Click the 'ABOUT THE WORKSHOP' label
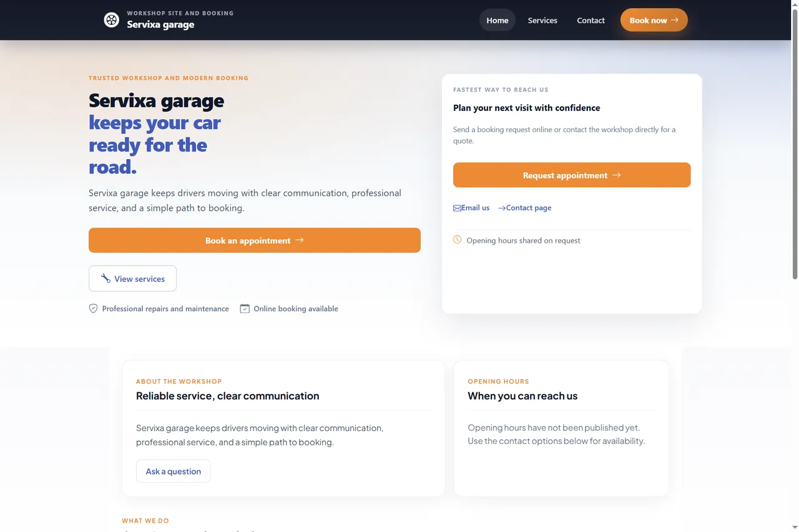 pos(179,381)
